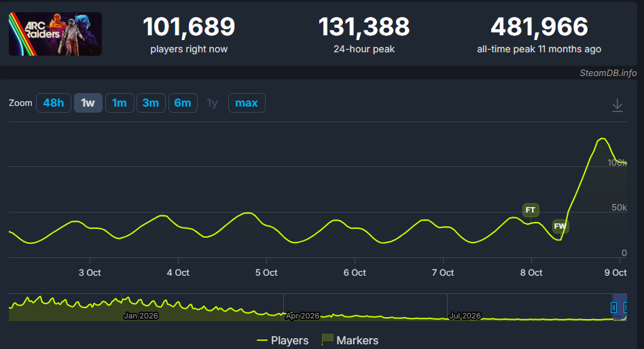Click the Jul 2026 navigator label
The image size is (644, 349).
point(465,316)
